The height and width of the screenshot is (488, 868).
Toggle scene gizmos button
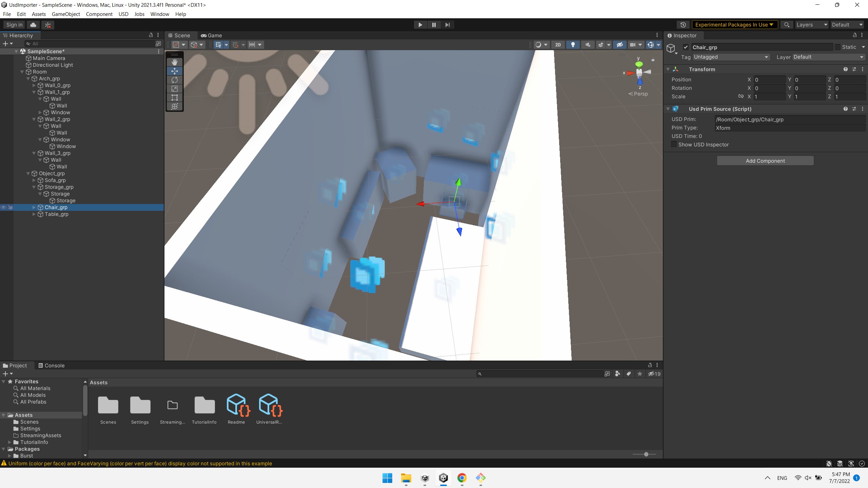coord(650,45)
